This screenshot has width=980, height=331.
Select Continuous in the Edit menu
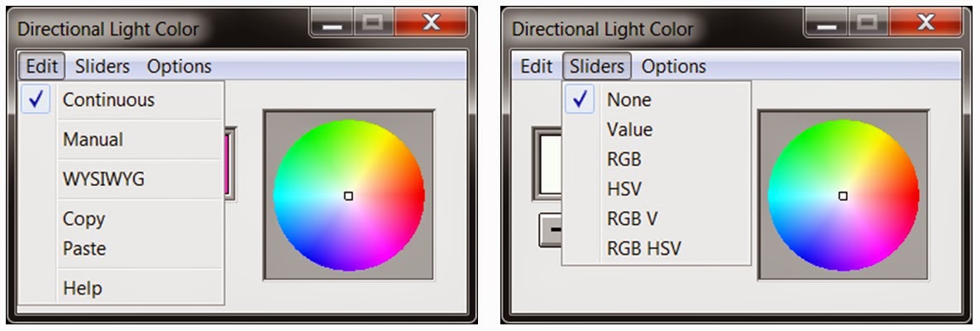(108, 100)
